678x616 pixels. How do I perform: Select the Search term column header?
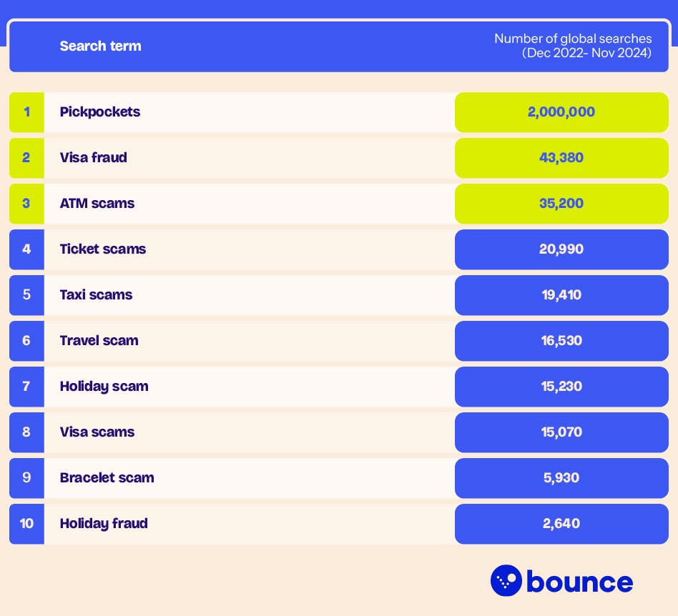pos(101,46)
